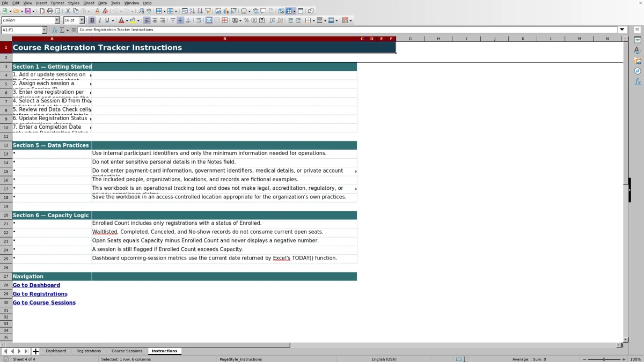
Task: Apply the red font color swatch
Action: tap(121, 20)
